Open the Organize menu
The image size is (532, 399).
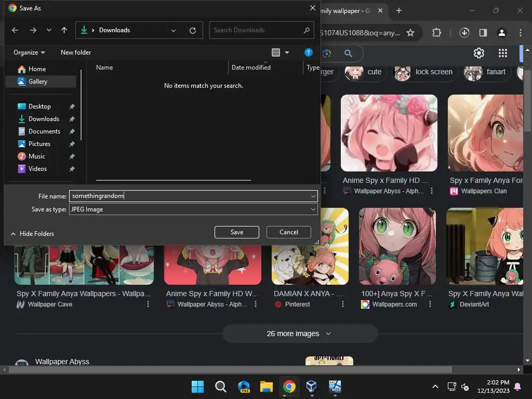coord(29,52)
